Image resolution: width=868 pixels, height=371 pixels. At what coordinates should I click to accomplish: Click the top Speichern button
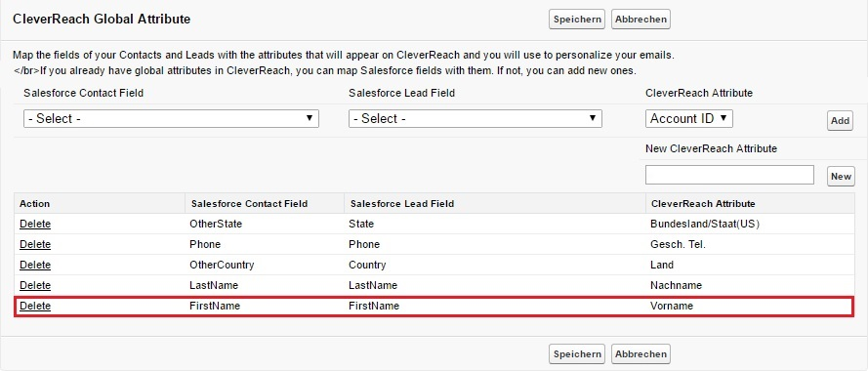[577, 19]
